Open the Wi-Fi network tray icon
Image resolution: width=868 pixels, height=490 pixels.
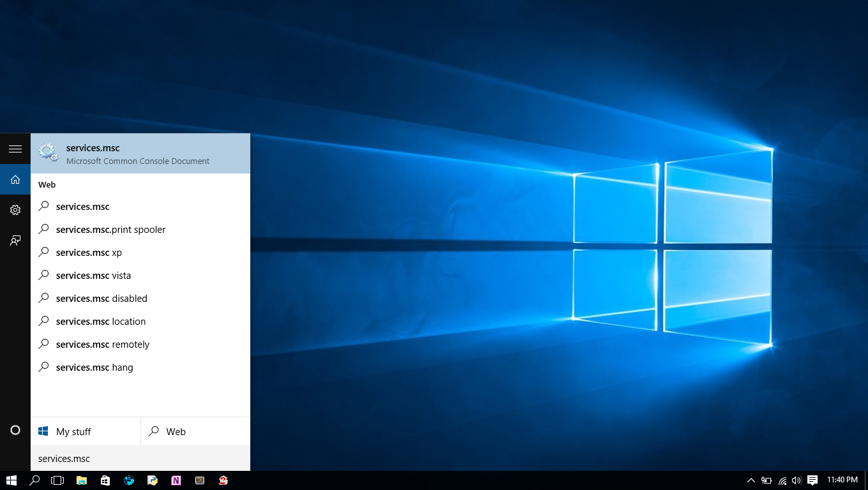(x=782, y=480)
